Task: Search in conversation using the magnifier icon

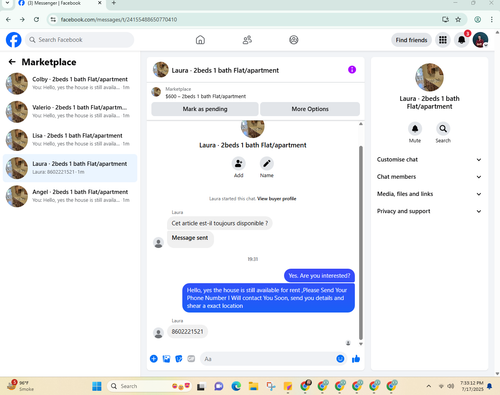Action: click(x=443, y=129)
